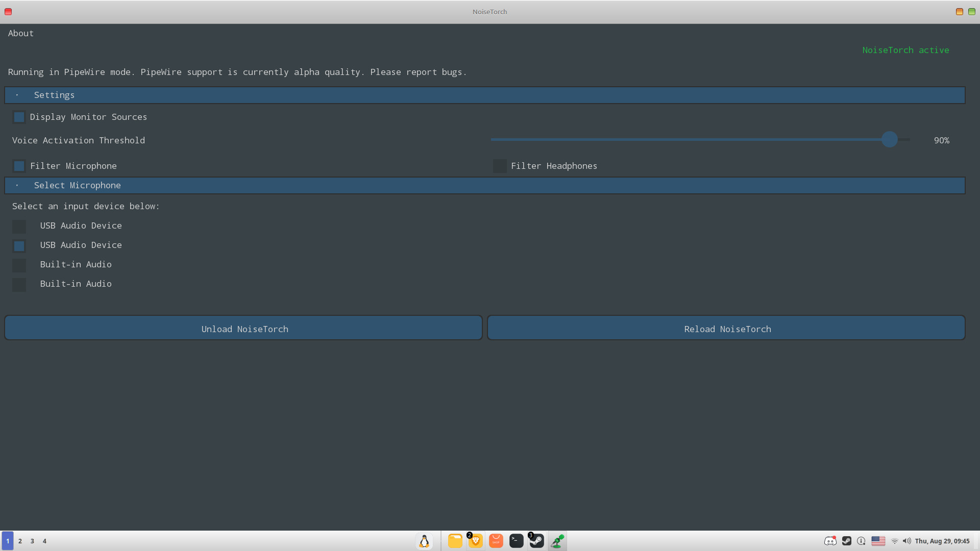Click the Unload NoiseTorch button
The height and width of the screenshot is (551, 980).
click(x=243, y=328)
